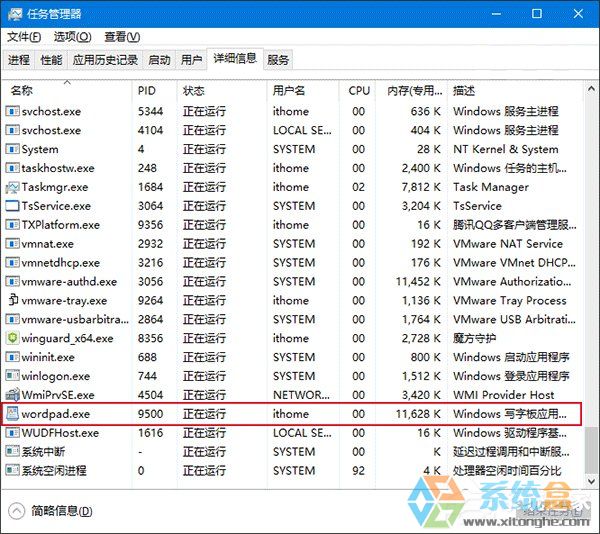
Task: Select the Taskmgr.exe process name
Action: tap(55, 187)
